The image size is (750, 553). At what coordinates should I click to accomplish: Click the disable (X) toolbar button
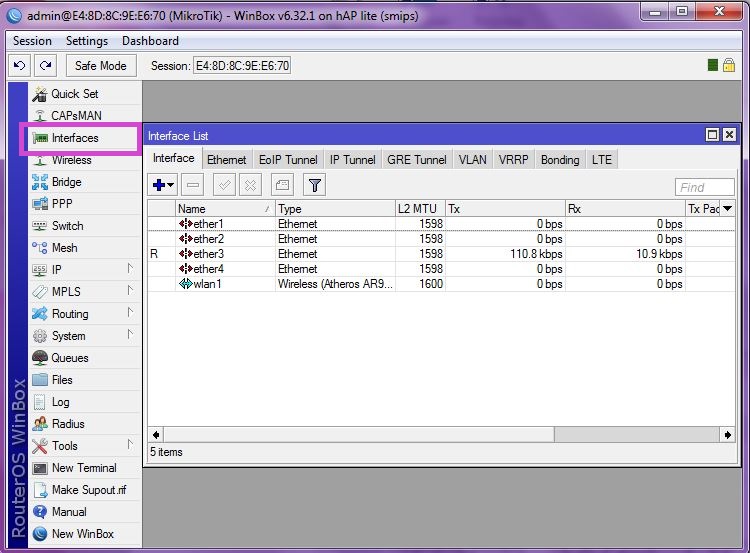[250, 185]
